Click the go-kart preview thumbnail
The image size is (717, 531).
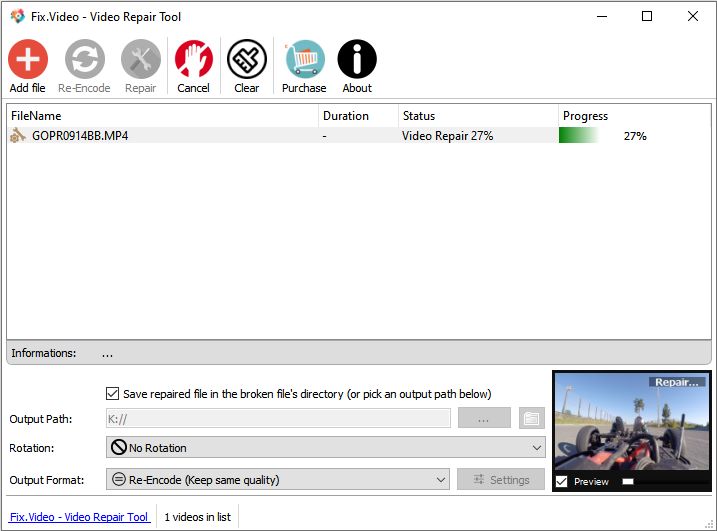pyautogui.click(x=632, y=422)
